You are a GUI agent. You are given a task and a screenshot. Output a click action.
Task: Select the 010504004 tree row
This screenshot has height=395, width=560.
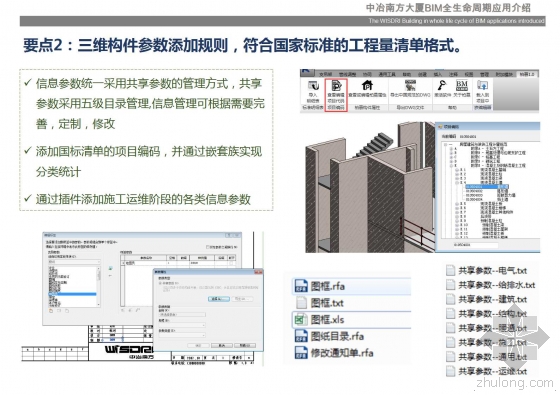point(487,199)
